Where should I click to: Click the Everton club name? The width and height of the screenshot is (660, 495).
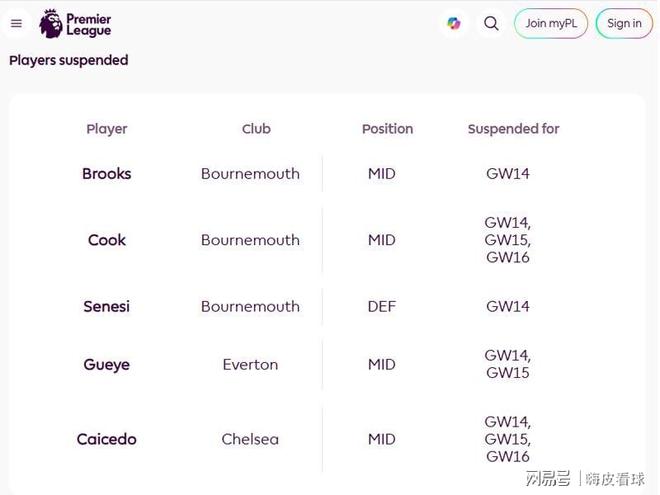pyautogui.click(x=250, y=365)
